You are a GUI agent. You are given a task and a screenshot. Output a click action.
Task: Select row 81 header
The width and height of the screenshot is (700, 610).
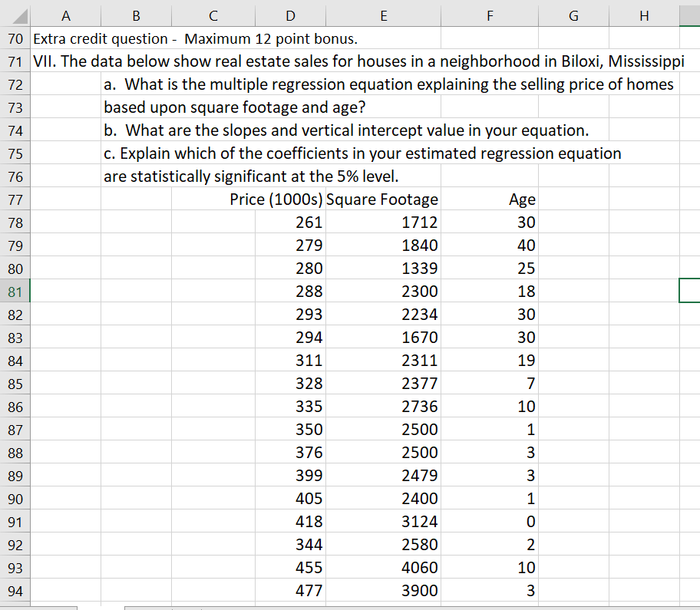click(x=15, y=292)
